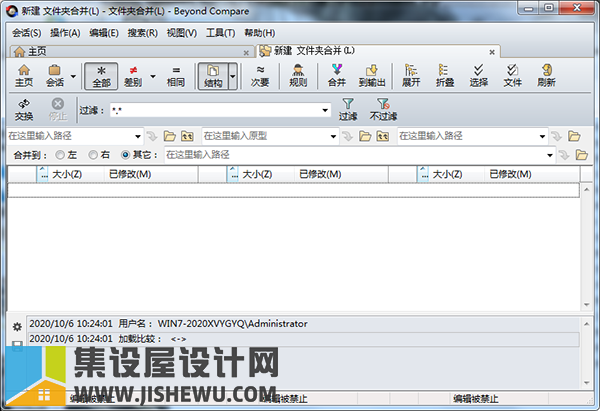
Task: Open the 结构 toolbar dropdown arrow
Action: (x=233, y=76)
